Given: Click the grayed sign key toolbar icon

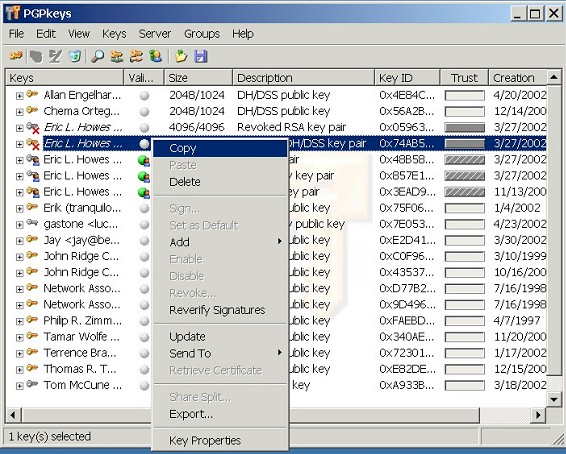Looking at the screenshot, I should click(55, 56).
